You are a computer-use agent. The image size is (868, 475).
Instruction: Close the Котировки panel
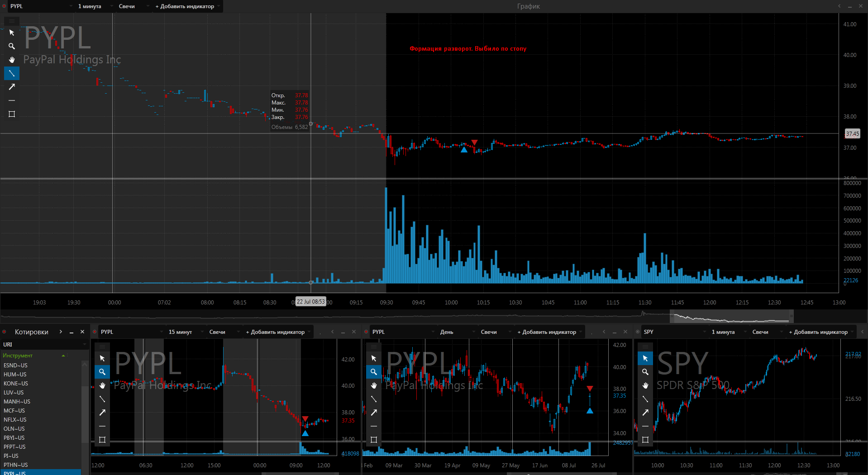(82, 332)
